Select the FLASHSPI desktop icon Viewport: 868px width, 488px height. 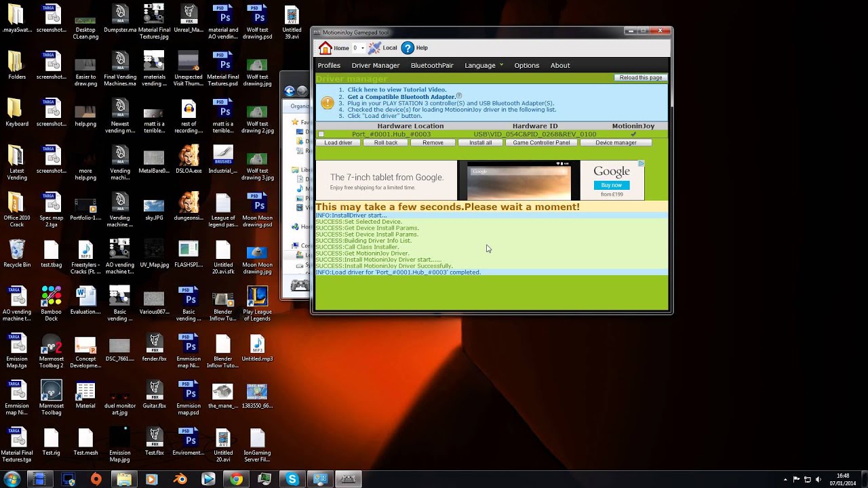(x=189, y=254)
